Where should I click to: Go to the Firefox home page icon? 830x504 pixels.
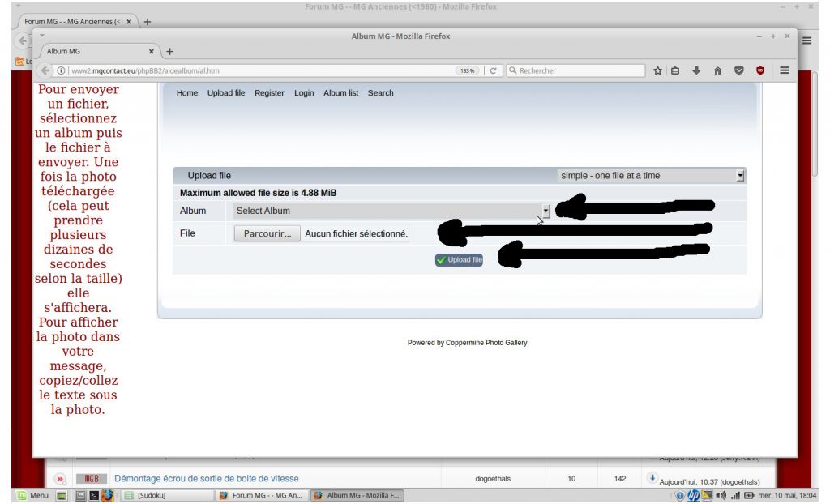coord(718,70)
